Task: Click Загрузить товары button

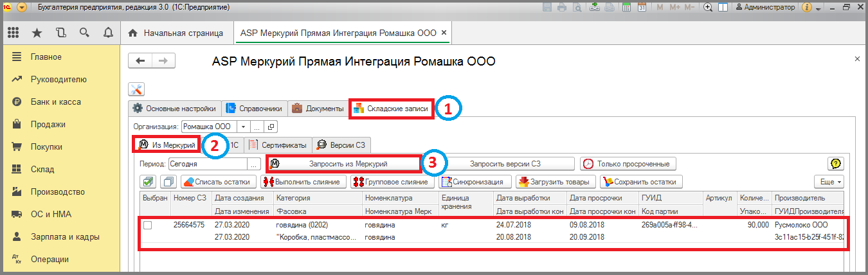Action: click(556, 182)
